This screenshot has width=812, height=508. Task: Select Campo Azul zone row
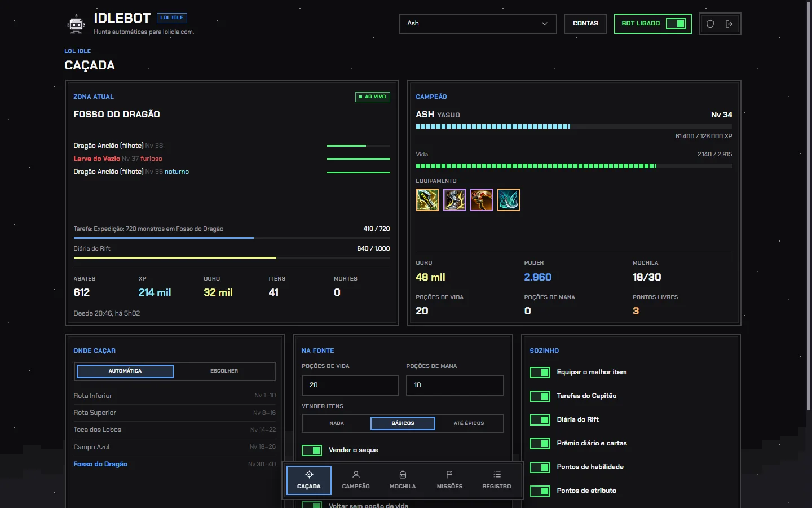click(175, 447)
